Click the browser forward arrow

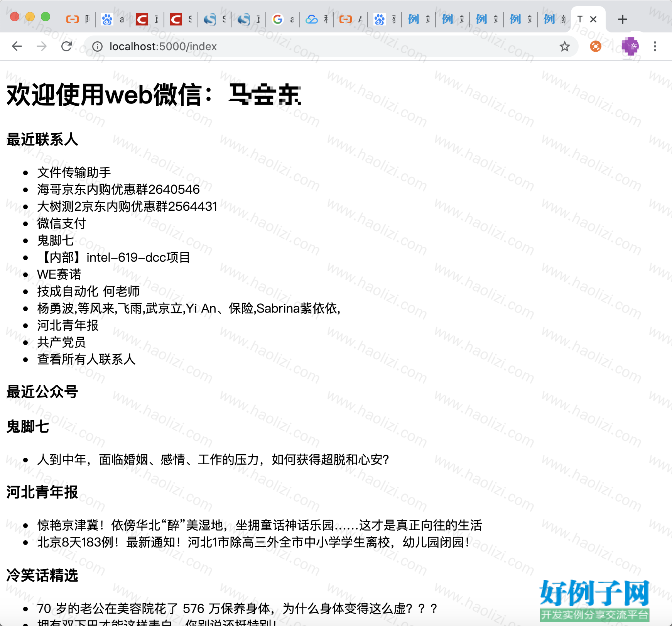(x=42, y=47)
